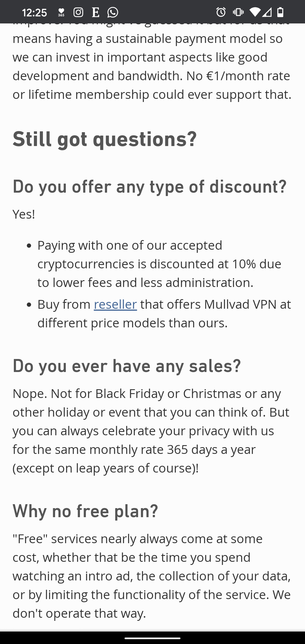Tap the vibrate mode status icon
The width and height of the screenshot is (305, 644).
pyautogui.click(x=238, y=12)
